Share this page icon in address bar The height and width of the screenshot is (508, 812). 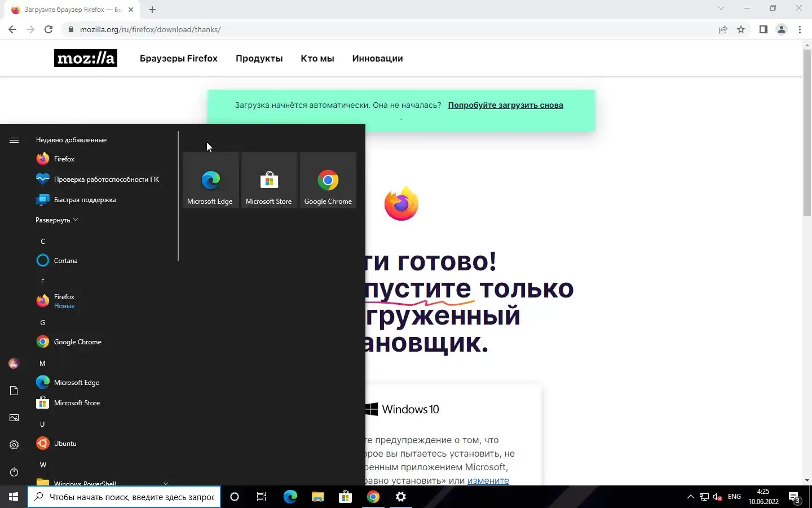pos(723,29)
